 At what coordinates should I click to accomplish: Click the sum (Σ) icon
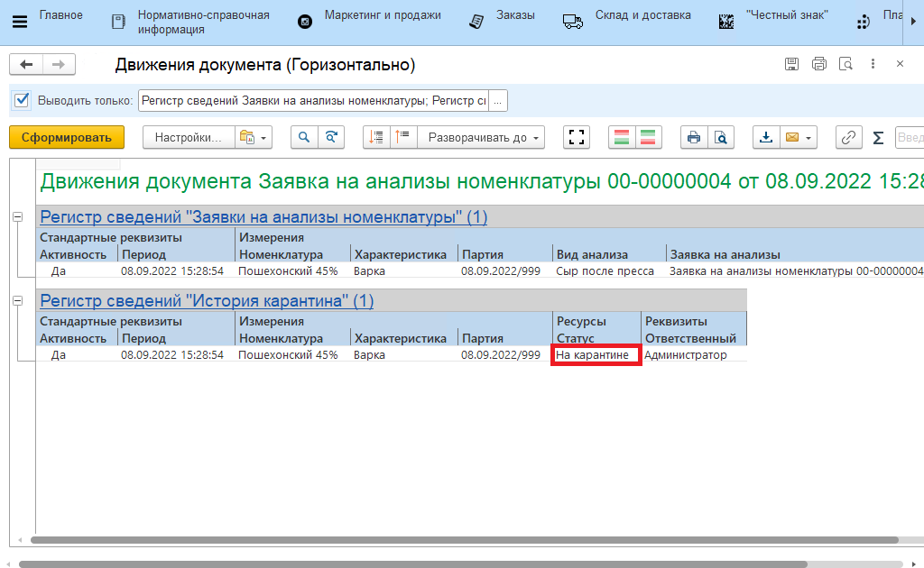coord(878,137)
